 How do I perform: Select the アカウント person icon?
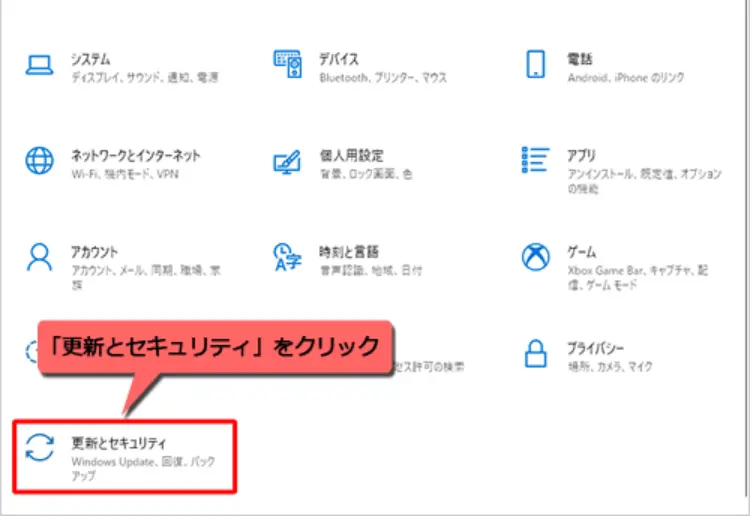[x=39, y=258]
